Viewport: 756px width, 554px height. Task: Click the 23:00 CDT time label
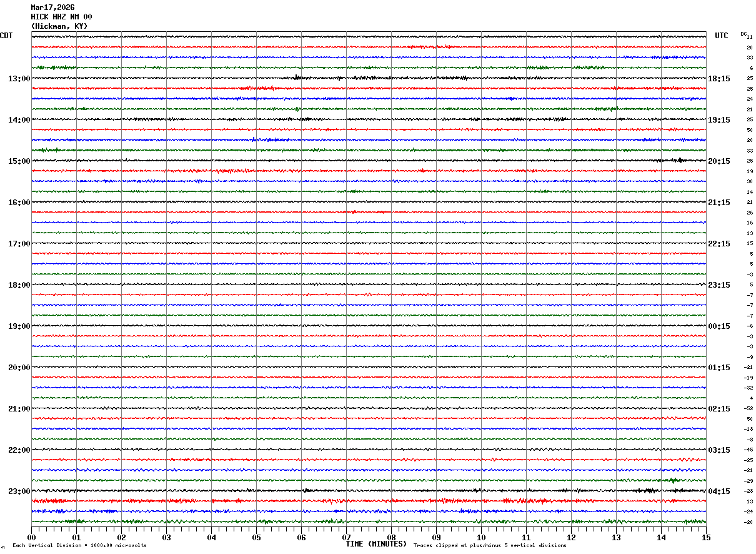(19, 491)
